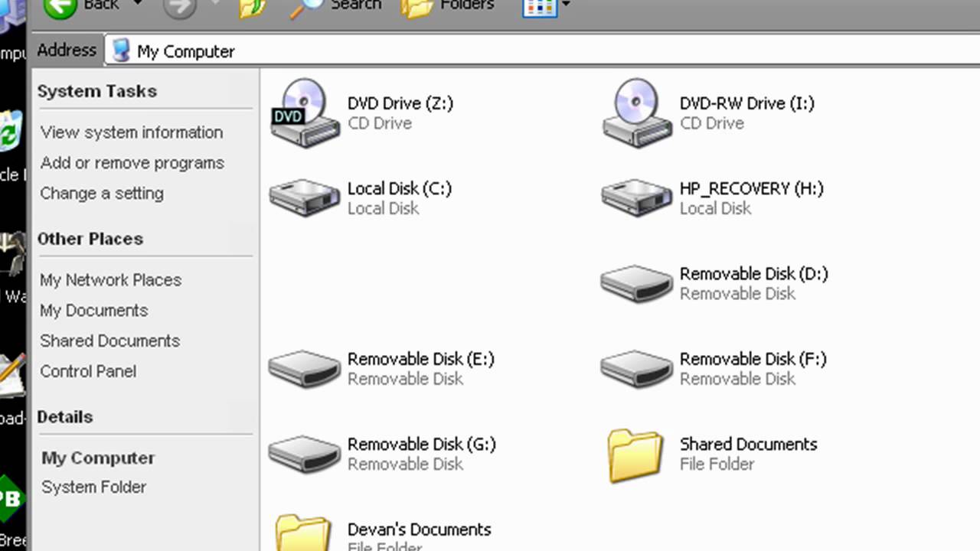Open Control Panel from Other Places
Viewport: 980px width, 551px height.
[x=88, y=372]
